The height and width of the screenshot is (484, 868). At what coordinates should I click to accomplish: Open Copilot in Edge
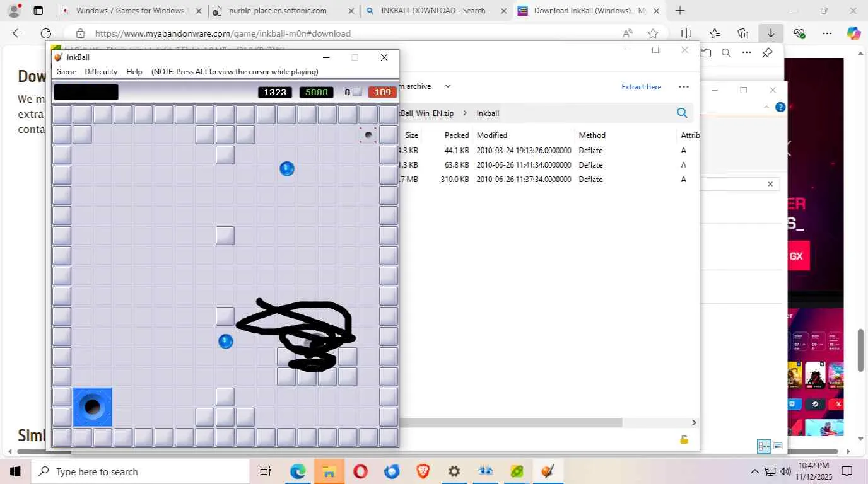(853, 33)
